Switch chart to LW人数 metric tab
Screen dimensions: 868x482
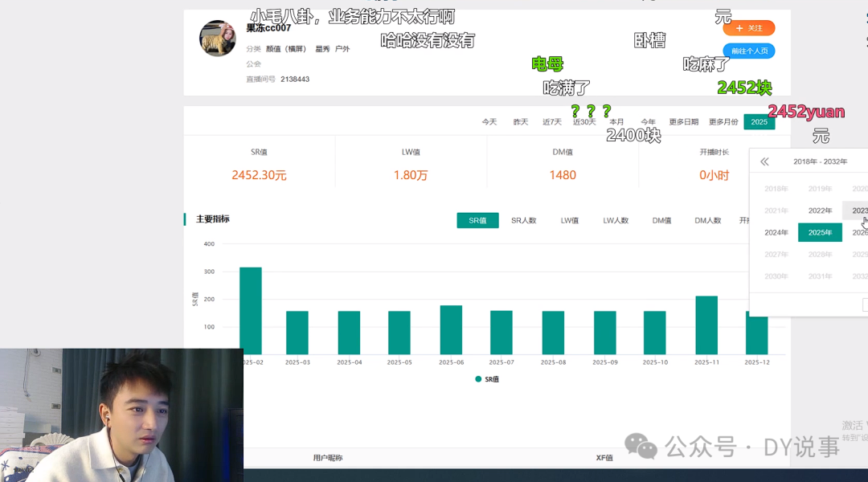[616, 220]
